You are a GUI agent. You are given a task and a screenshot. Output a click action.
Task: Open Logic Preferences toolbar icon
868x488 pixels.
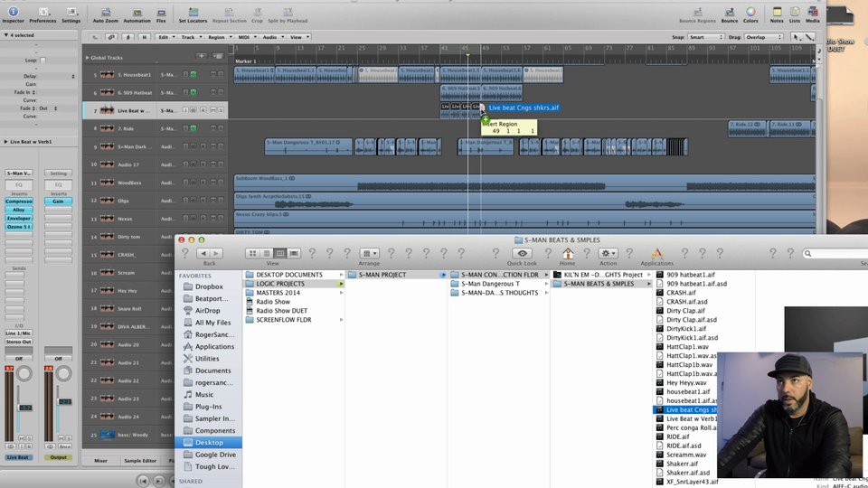tap(42, 12)
